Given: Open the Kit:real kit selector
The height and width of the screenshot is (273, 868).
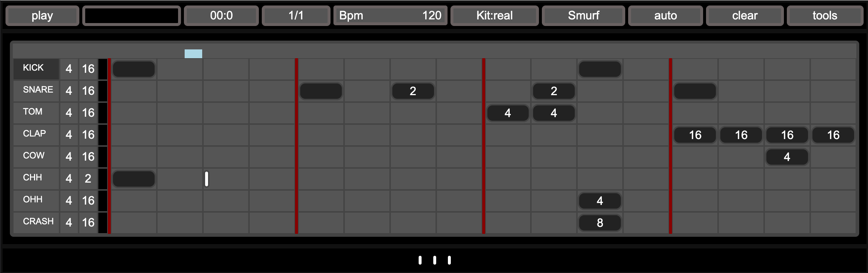Looking at the screenshot, I should (x=494, y=16).
